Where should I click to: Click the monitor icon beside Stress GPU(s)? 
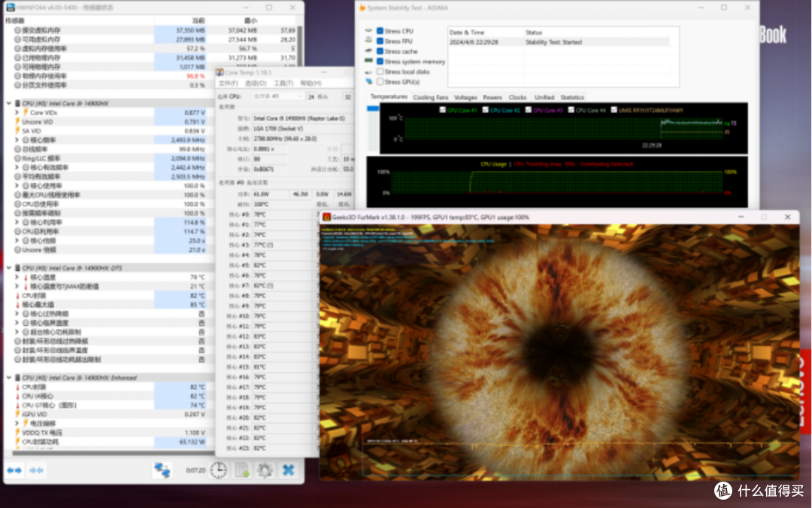point(368,81)
